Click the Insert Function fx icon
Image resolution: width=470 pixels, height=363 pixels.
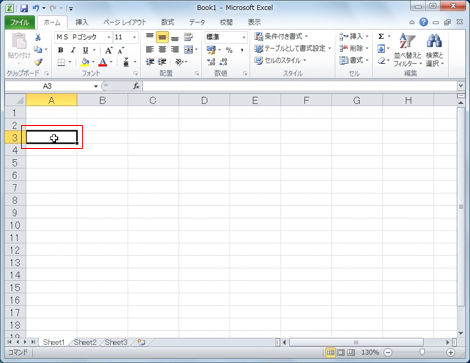click(x=136, y=86)
